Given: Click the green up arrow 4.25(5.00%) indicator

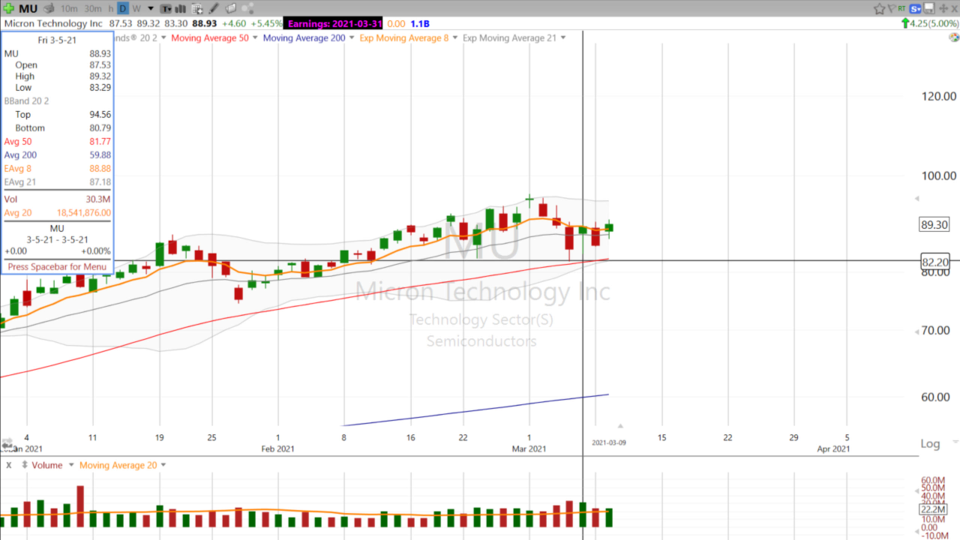Looking at the screenshot, I should 929,23.
